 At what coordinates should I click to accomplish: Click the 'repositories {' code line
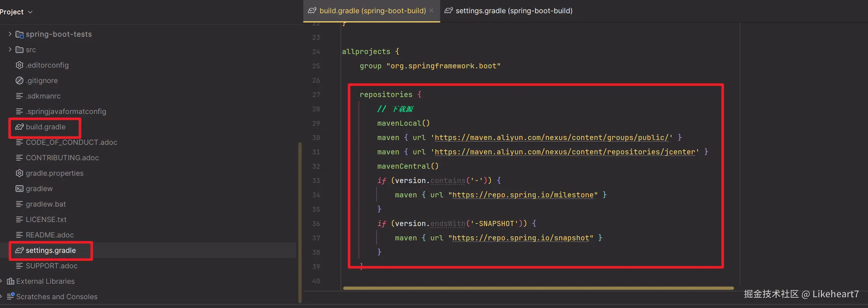tap(391, 94)
